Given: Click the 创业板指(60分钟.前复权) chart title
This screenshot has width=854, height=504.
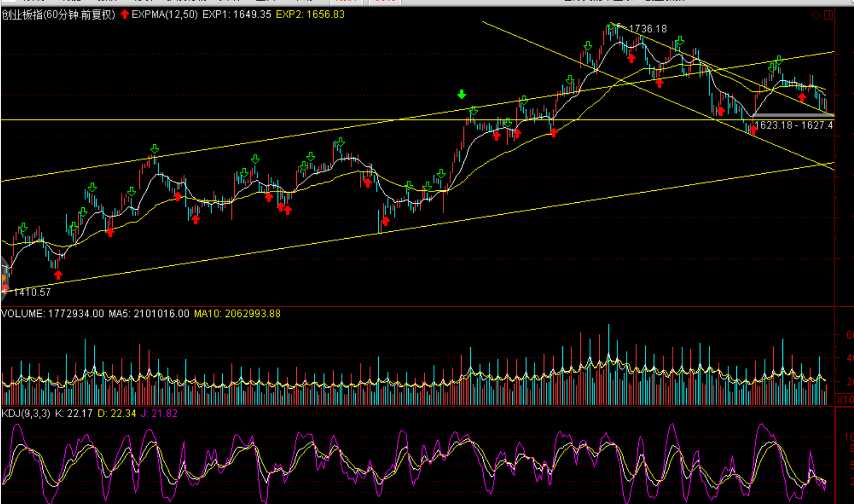Looking at the screenshot, I should click(58, 15).
